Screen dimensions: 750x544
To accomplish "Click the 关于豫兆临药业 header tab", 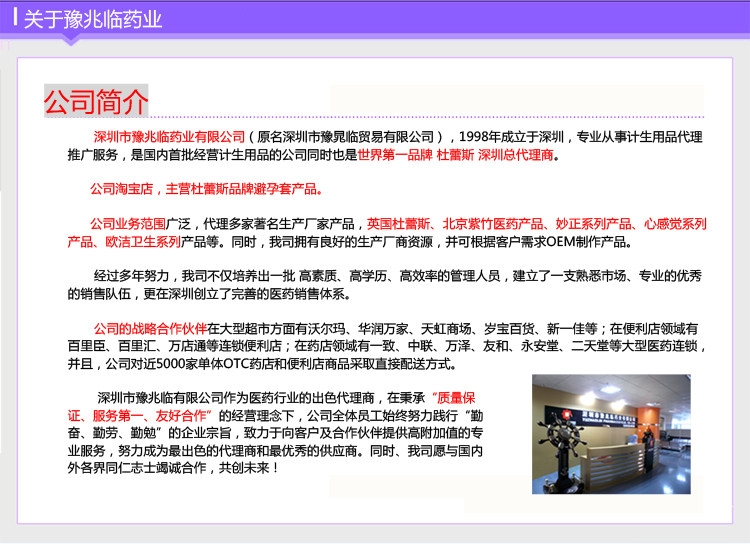I will pos(92,19).
